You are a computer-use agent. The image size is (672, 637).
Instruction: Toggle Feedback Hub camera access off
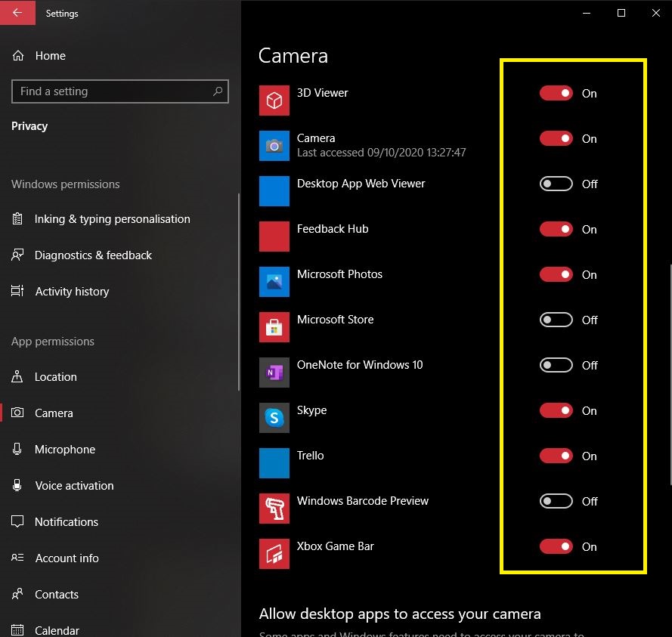(x=556, y=229)
